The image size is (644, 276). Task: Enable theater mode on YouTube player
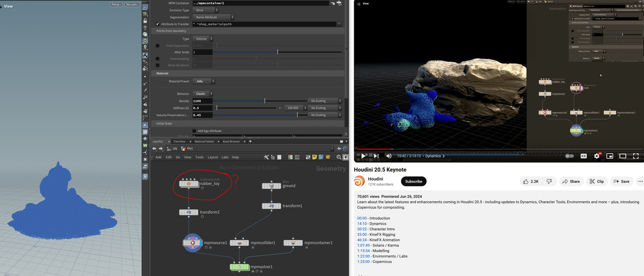pyautogui.click(x=623, y=156)
